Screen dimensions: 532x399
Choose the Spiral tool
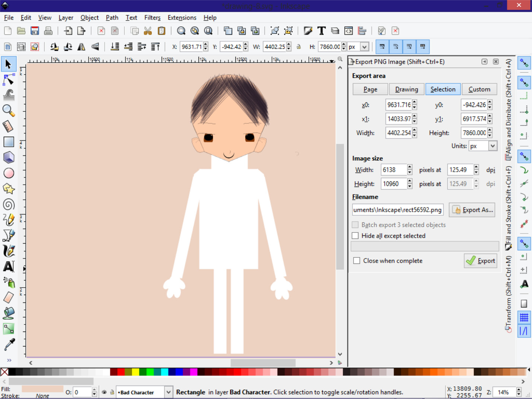pyautogui.click(x=9, y=205)
